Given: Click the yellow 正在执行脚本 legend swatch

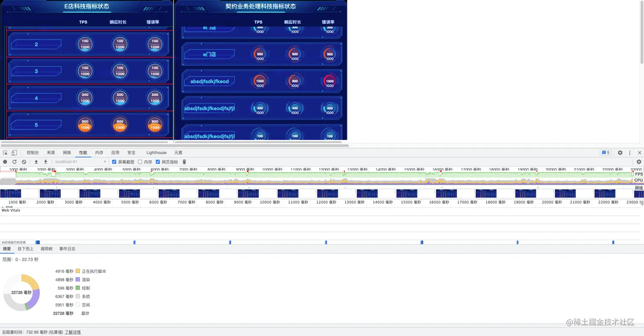Looking at the screenshot, I should pyautogui.click(x=78, y=271).
